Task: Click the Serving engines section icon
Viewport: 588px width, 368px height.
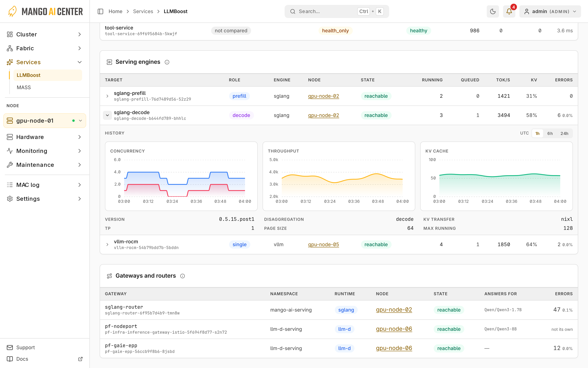Action: pos(109,62)
